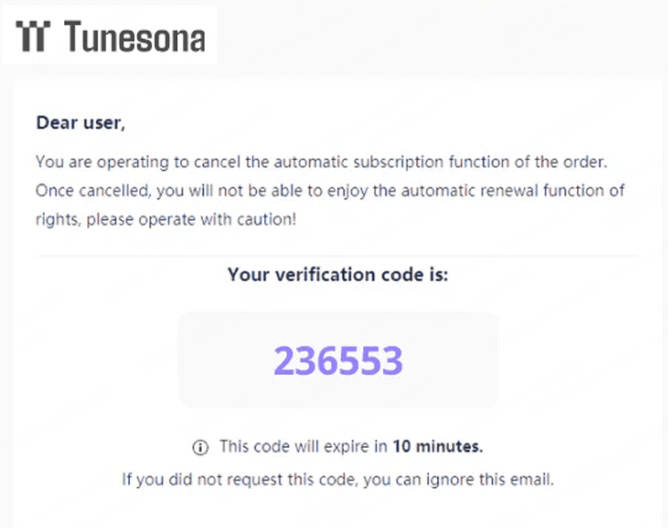Click the words "You are operating"
Viewport: 668px width, 528px height.
click(x=88, y=161)
